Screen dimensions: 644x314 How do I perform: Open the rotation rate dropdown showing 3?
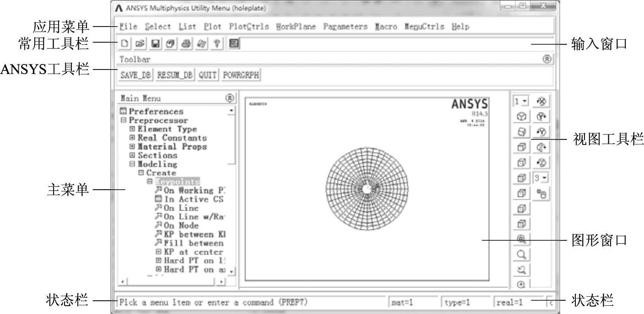click(x=541, y=178)
